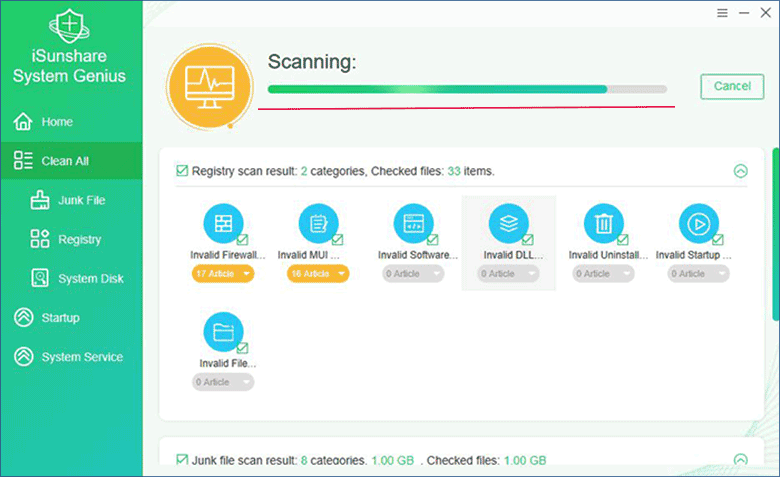Select the Invalid Software registry icon
This screenshot has width=780, height=477.
pos(412,222)
